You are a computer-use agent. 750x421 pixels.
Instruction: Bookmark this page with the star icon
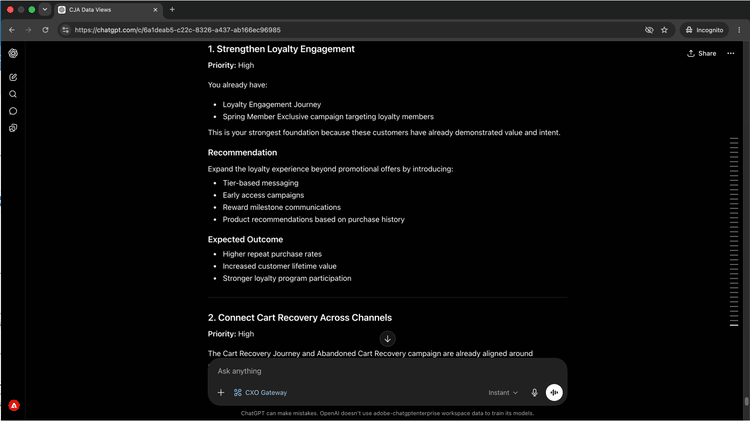click(664, 30)
